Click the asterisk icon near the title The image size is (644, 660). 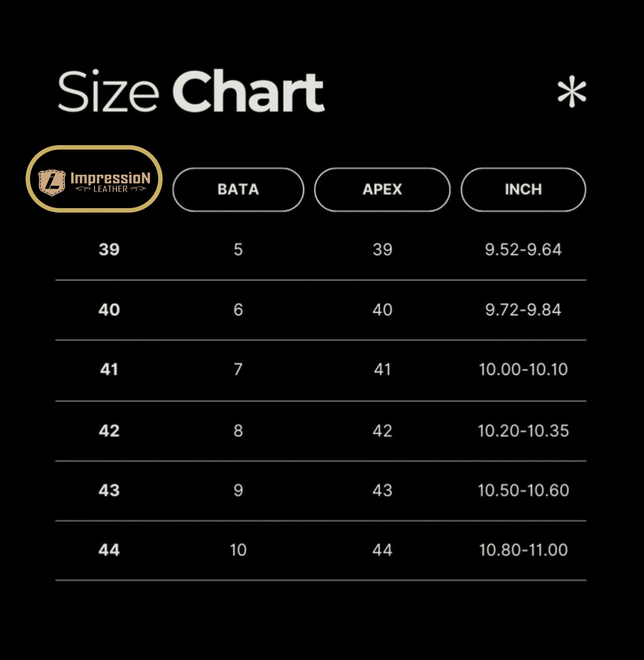[572, 92]
